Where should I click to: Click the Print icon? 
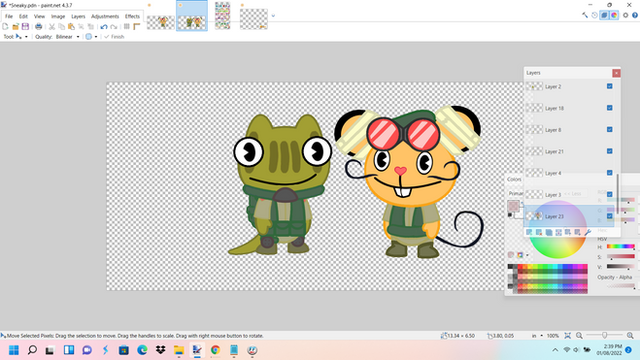click(38, 27)
